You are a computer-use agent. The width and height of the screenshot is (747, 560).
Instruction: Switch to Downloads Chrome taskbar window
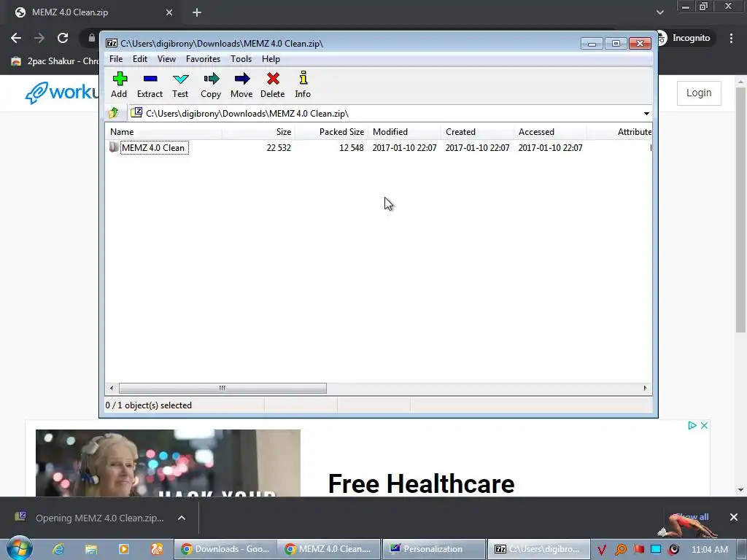click(x=225, y=549)
